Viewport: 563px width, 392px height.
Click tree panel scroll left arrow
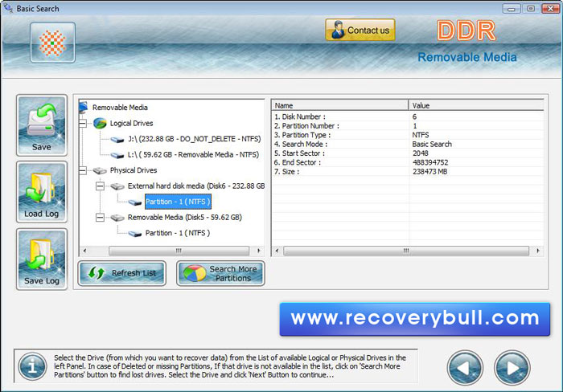coord(84,251)
